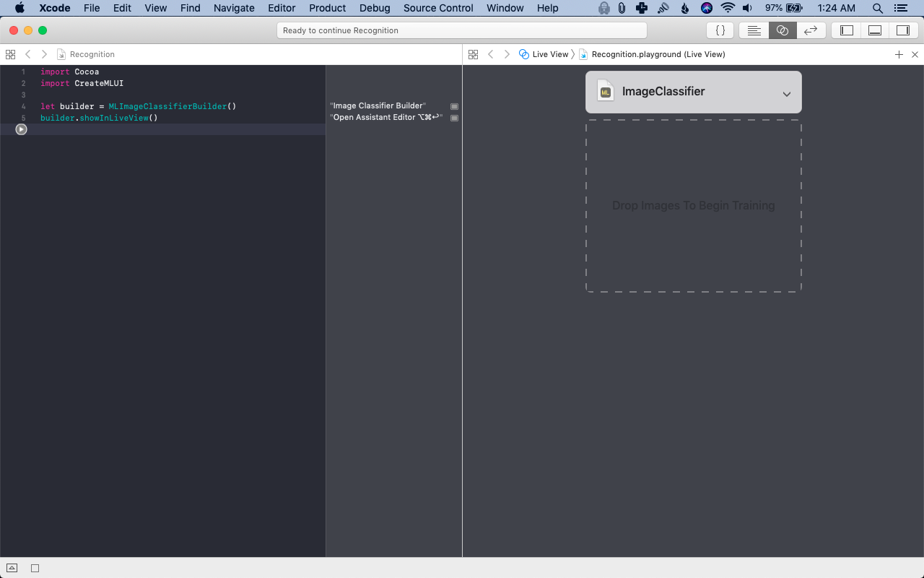This screenshot has width=924, height=578.
Task: Click the ImageClassifier ML model icon
Action: click(x=606, y=91)
